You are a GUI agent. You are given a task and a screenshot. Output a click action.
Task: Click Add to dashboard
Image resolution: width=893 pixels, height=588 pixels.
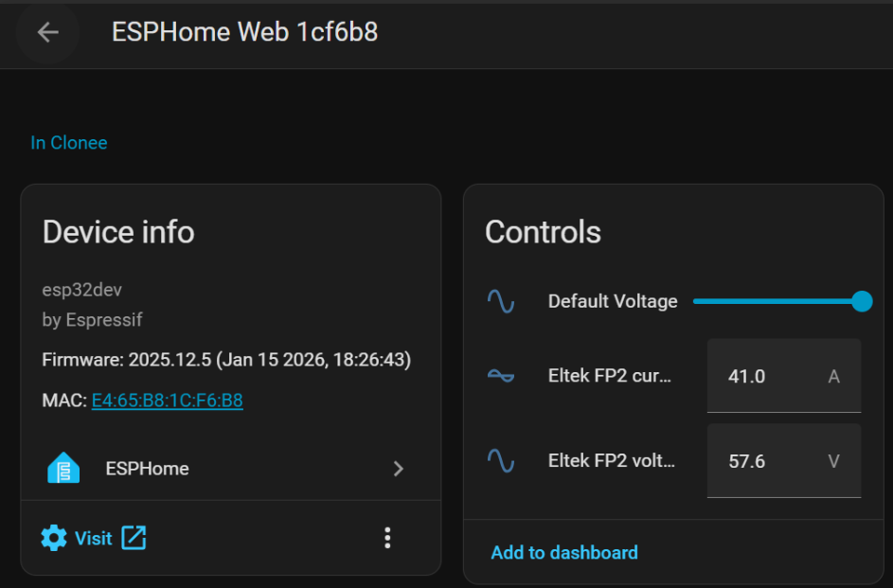(x=564, y=552)
